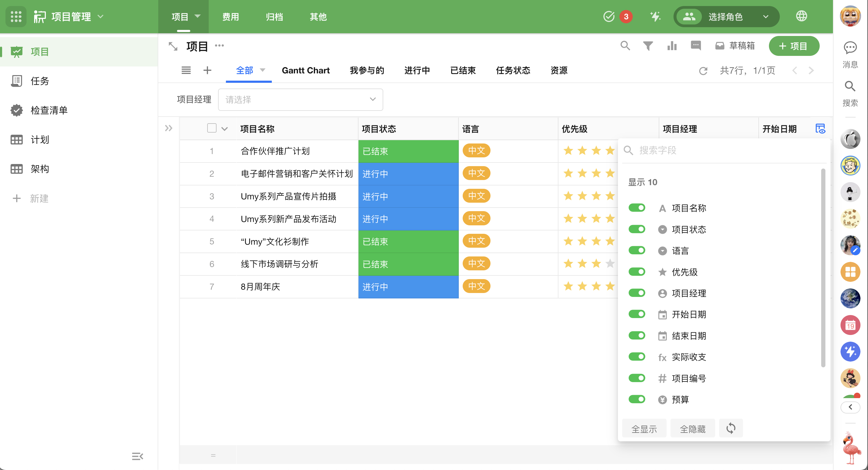Open the comments speech bubble icon
Screen dimensions: 868x470
coord(696,46)
